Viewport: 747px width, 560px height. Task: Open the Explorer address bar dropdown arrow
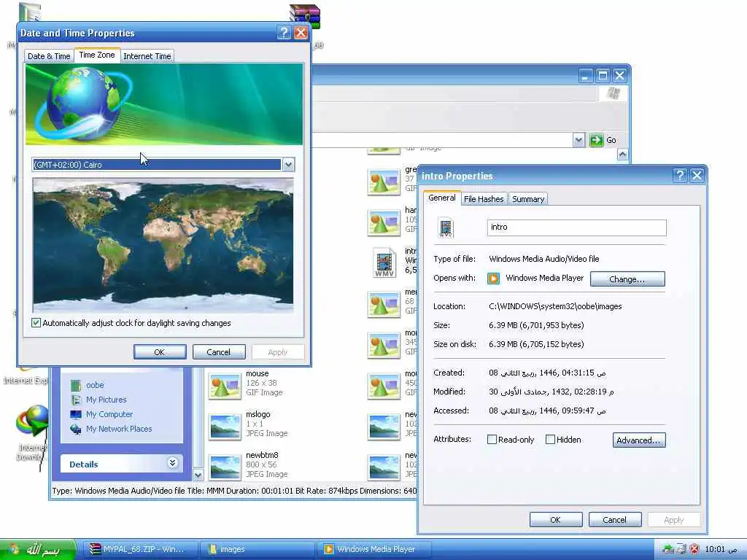(578, 140)
